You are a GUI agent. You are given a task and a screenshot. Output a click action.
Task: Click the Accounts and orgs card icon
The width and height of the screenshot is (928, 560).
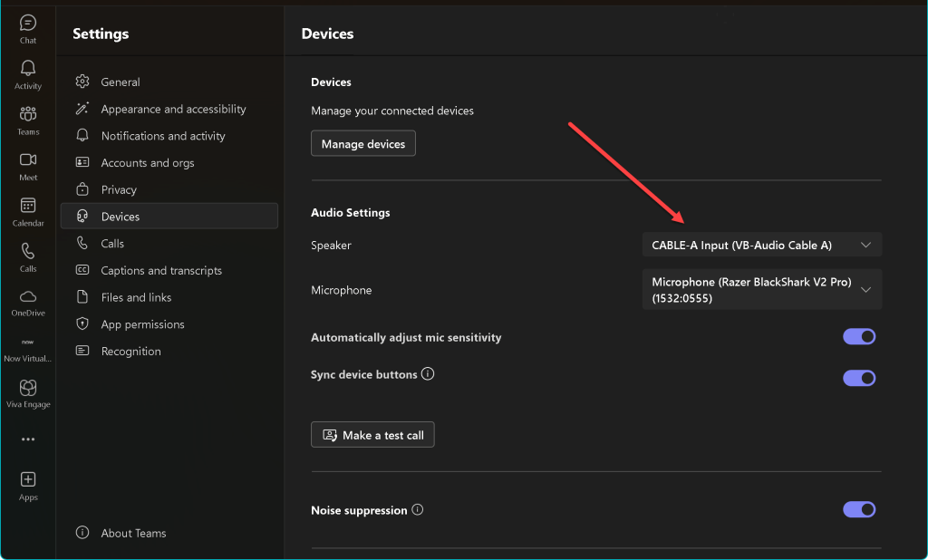tap(82, 162)
